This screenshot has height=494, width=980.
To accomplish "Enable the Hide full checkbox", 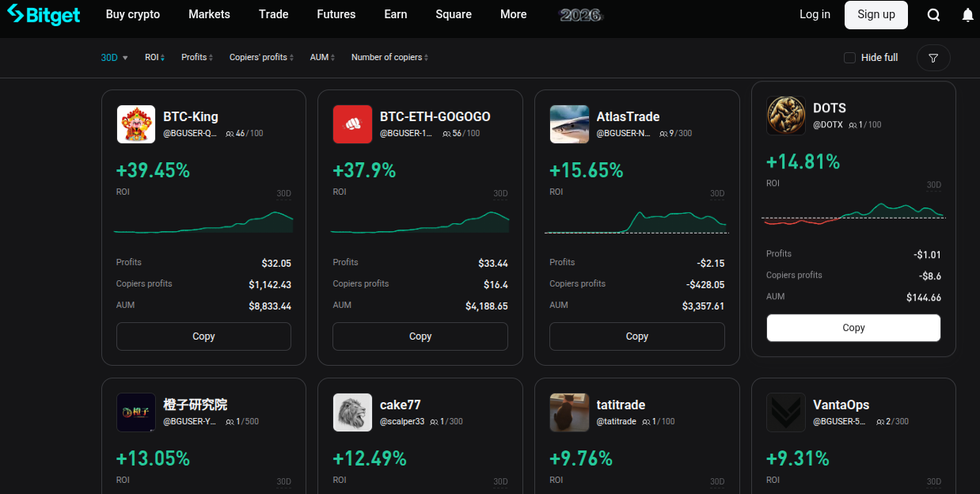I will [x=849, y=58].
